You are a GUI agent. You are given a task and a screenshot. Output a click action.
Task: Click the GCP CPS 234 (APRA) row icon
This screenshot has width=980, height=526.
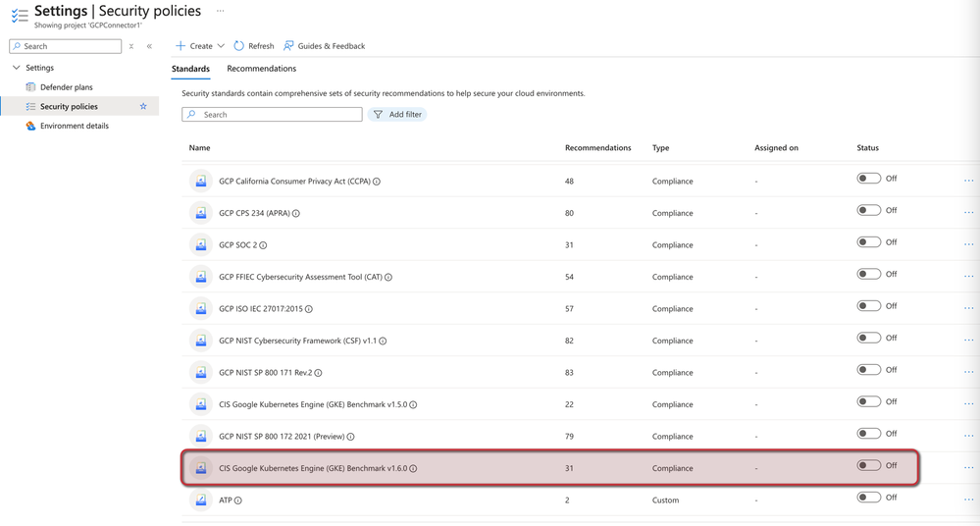tap(201, 213)
